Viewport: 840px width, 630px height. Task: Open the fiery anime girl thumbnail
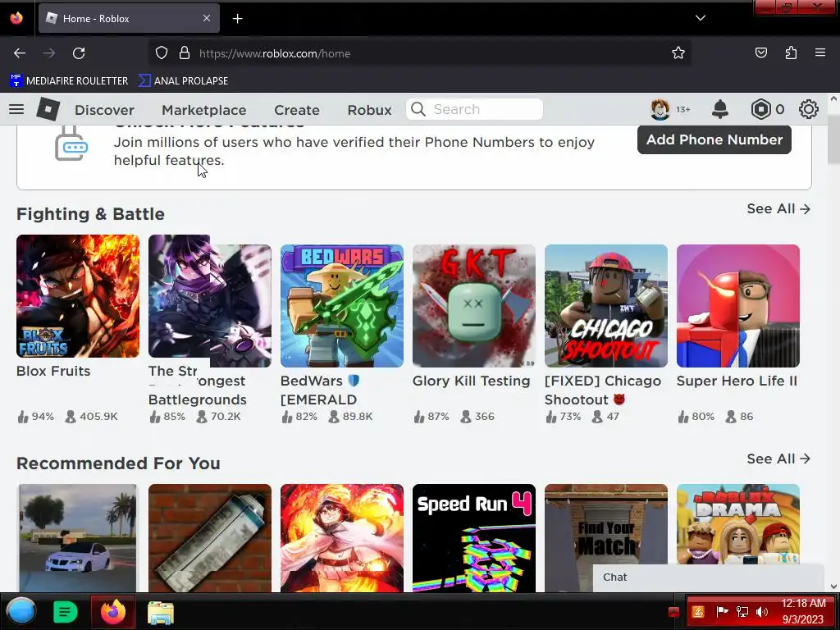click(342, 538)
